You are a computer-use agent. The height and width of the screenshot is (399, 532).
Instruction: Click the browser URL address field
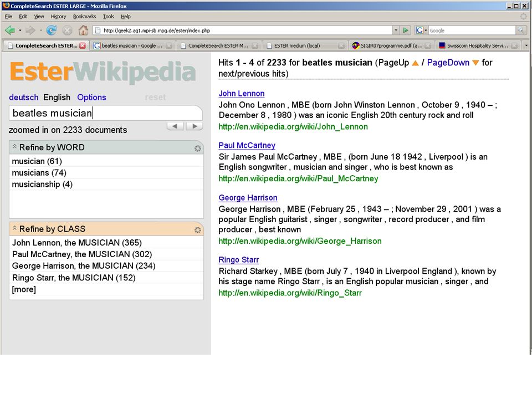pos(243,30)
